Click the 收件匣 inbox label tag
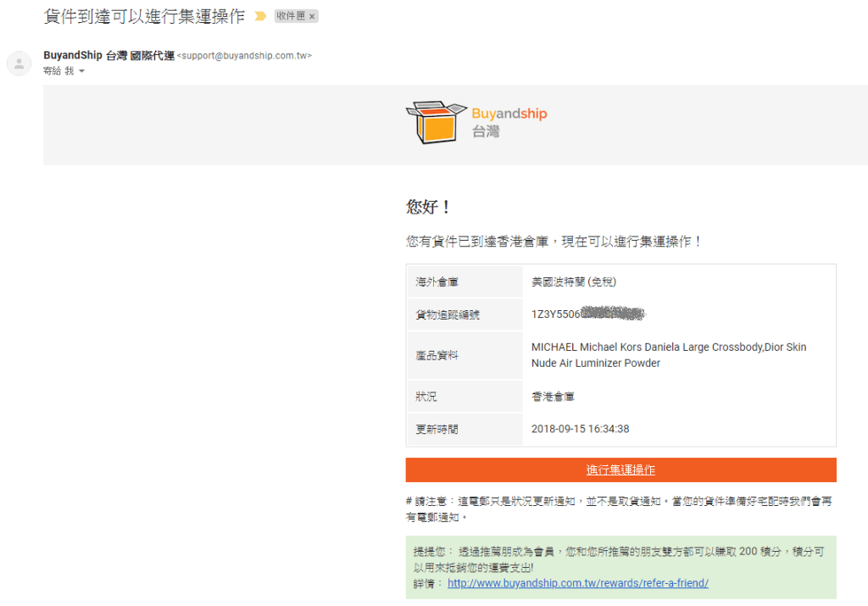The height and width of the screenshot is (606, 868). tap(291, 16)
